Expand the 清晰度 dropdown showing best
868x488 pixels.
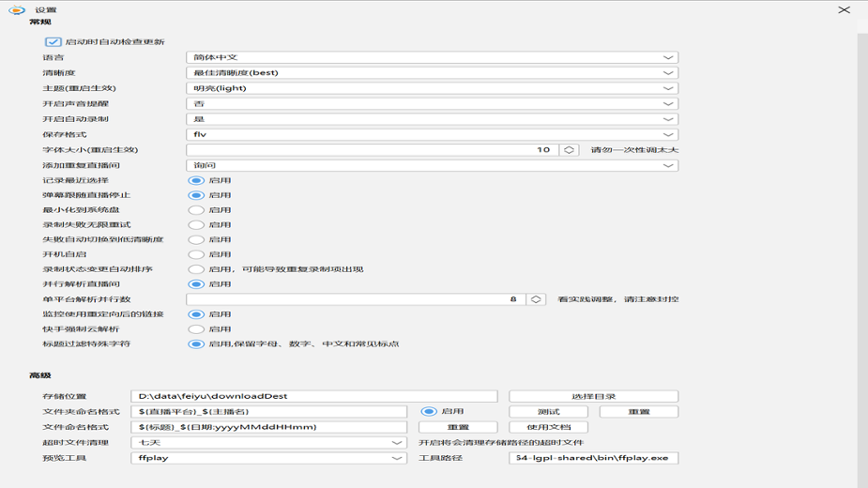[432, 72]
